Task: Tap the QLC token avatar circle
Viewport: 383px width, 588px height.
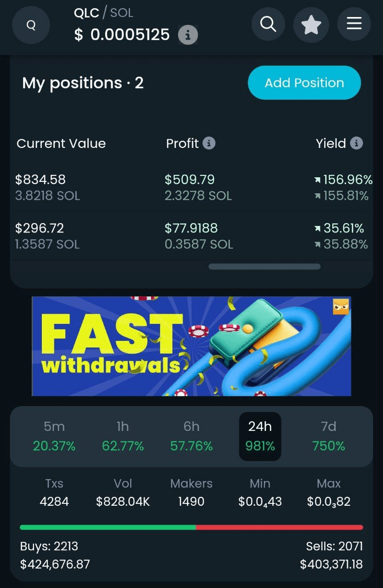Action: click(31, 25)
